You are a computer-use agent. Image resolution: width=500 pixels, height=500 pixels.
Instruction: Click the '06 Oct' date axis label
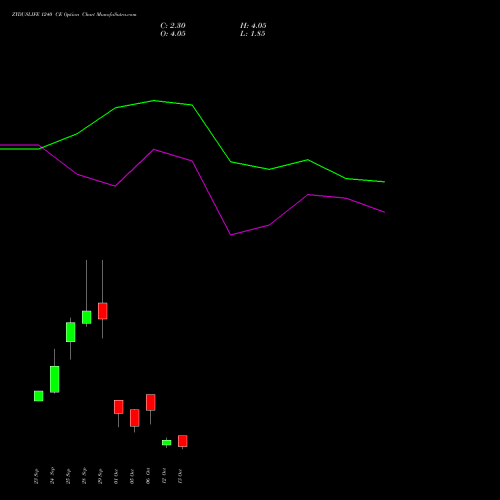(x=148, y=476)
